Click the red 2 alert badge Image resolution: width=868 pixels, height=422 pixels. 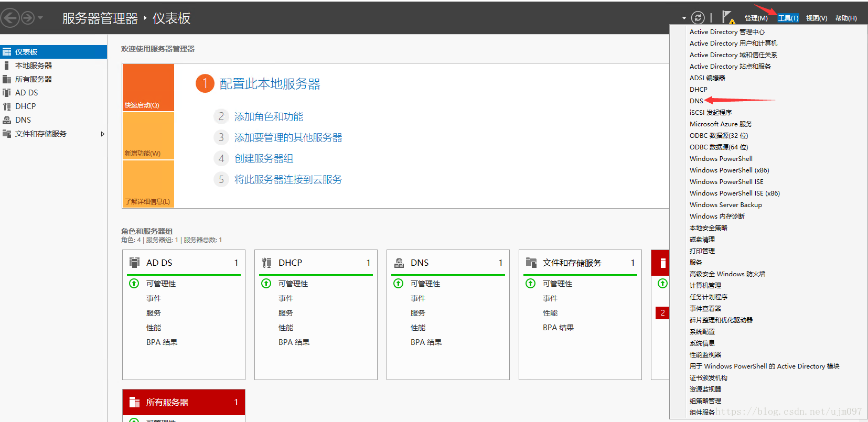[662, 313]
